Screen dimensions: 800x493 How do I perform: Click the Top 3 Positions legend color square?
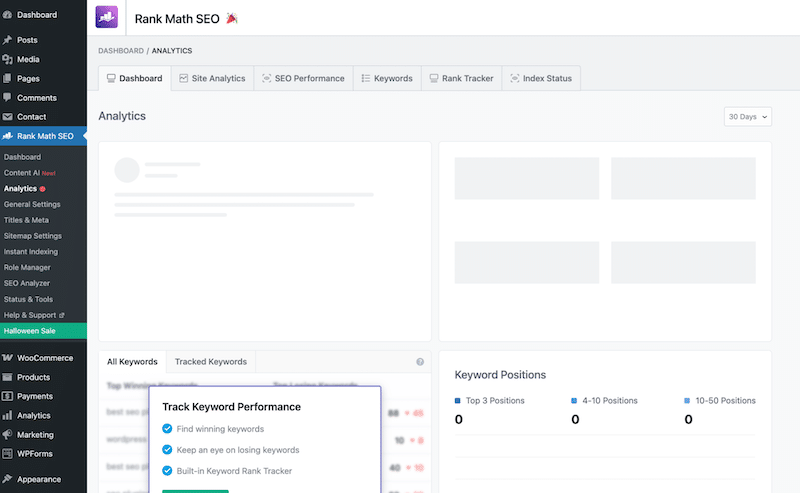click(x=458, y=401)
